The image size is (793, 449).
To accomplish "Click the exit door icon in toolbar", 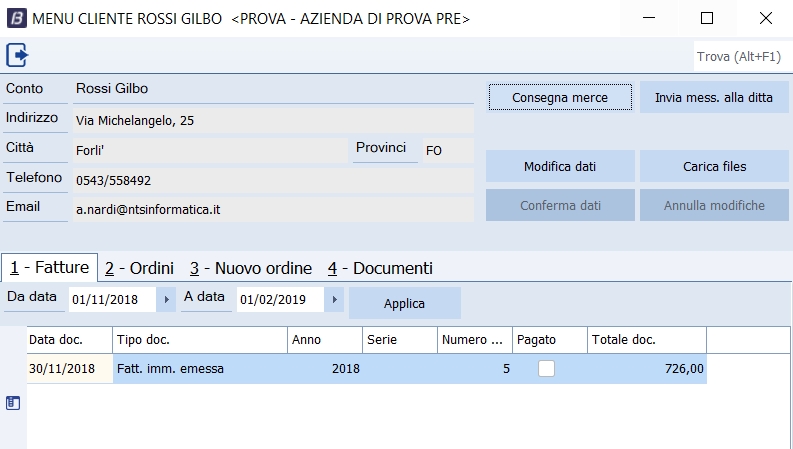I will [x=16, y=54].
